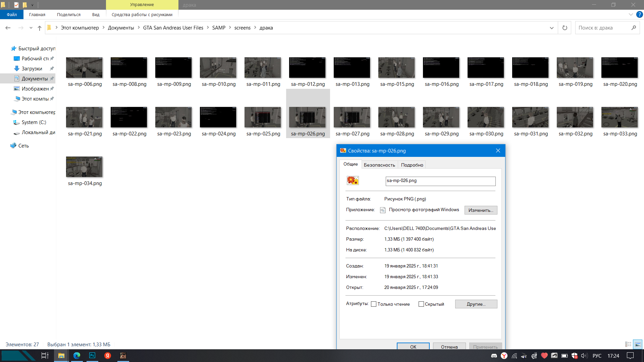This screenshot has width=644, height=362.
Task: Click the 'Изменить...' button
Action: point(481,210)
